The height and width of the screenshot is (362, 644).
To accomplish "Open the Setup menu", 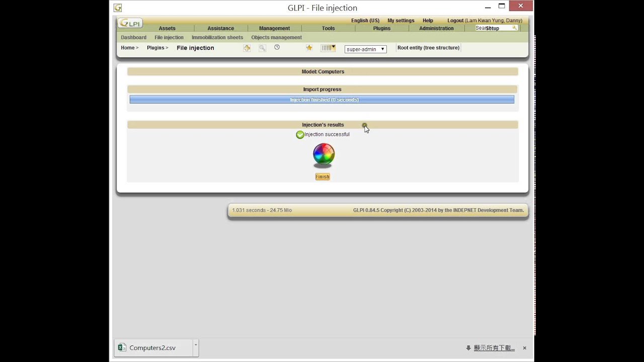I will coord(493,28).
